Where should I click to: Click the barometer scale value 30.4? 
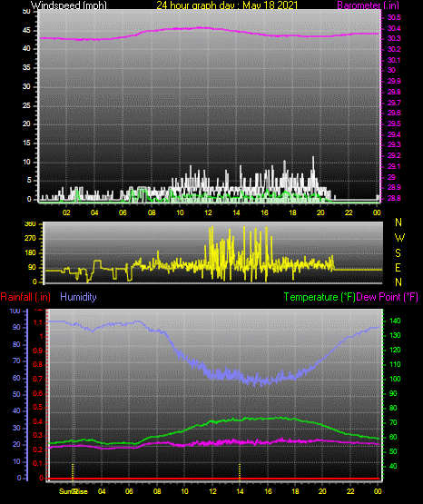pyautogui.click(x=394, y=28)
